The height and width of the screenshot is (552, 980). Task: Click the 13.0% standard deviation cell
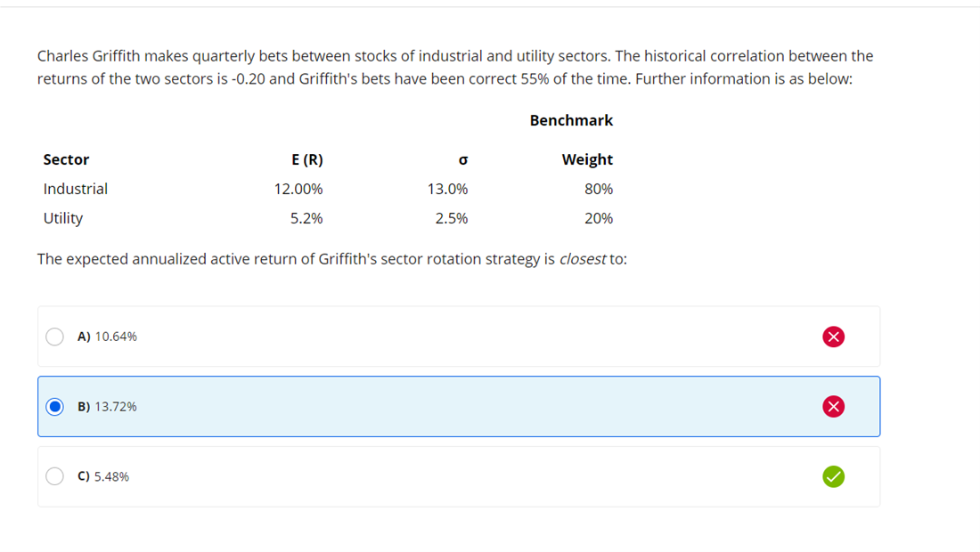coord(447,189)
